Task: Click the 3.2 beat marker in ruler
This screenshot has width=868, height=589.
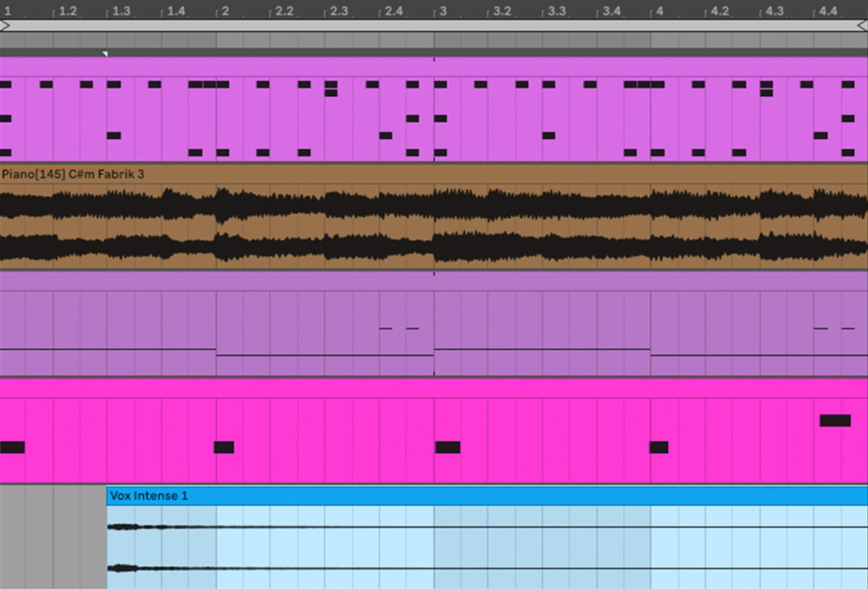Action: coord(503,11)
